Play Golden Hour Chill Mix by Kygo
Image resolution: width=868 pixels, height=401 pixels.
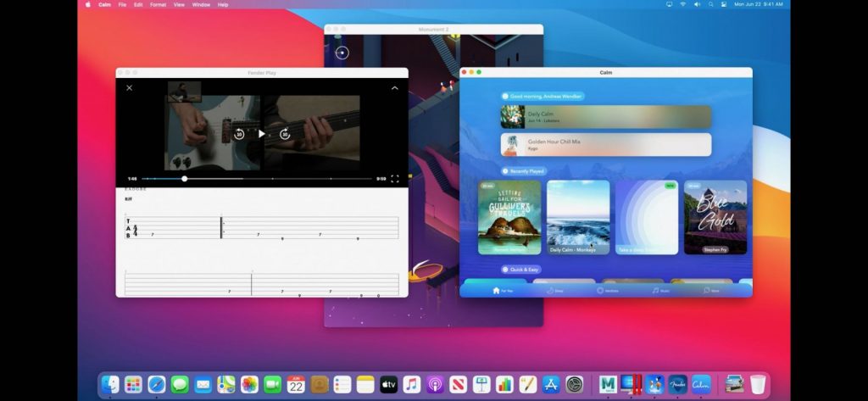(x=605, y=145)
